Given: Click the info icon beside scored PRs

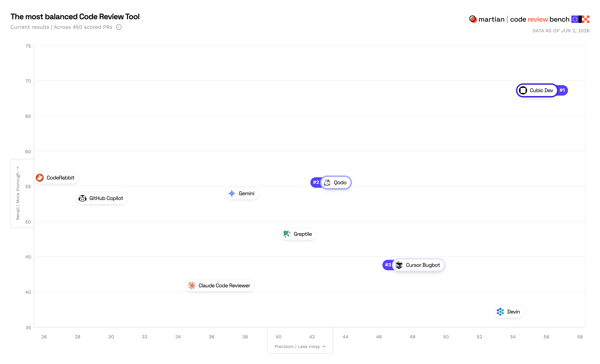Looking at the screenshot, I should [119, 27].
